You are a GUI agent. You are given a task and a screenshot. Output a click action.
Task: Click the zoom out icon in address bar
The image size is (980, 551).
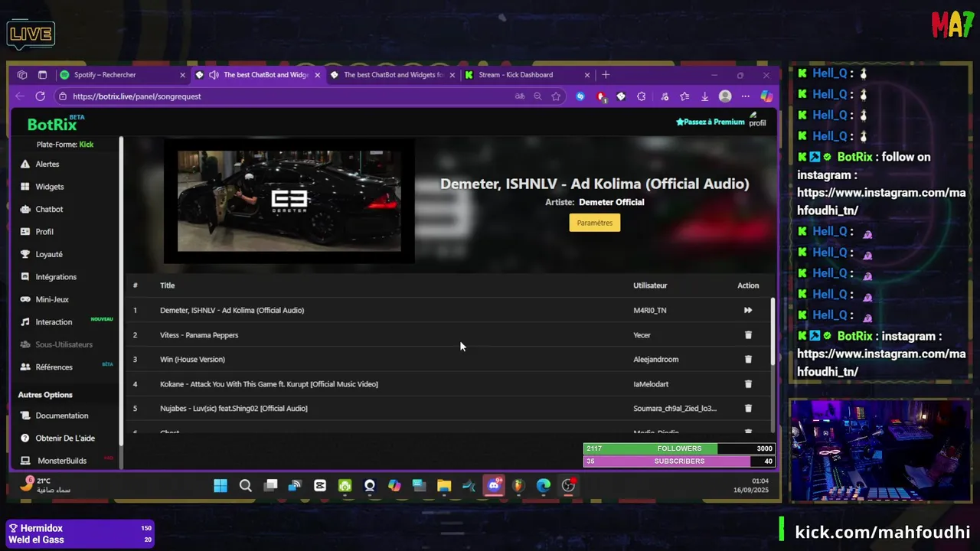(x=537, y=96)
